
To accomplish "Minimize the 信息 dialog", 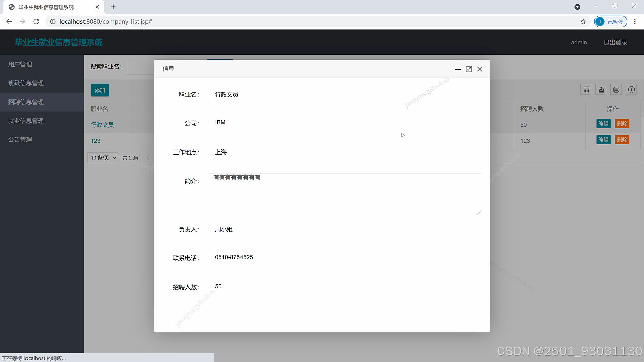I will [458, 69].
